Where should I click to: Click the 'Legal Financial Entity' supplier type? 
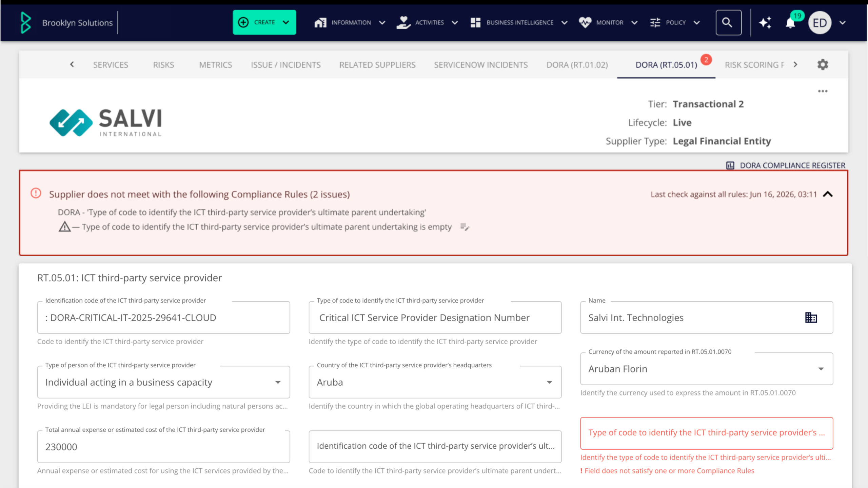[x=722, y=141]
